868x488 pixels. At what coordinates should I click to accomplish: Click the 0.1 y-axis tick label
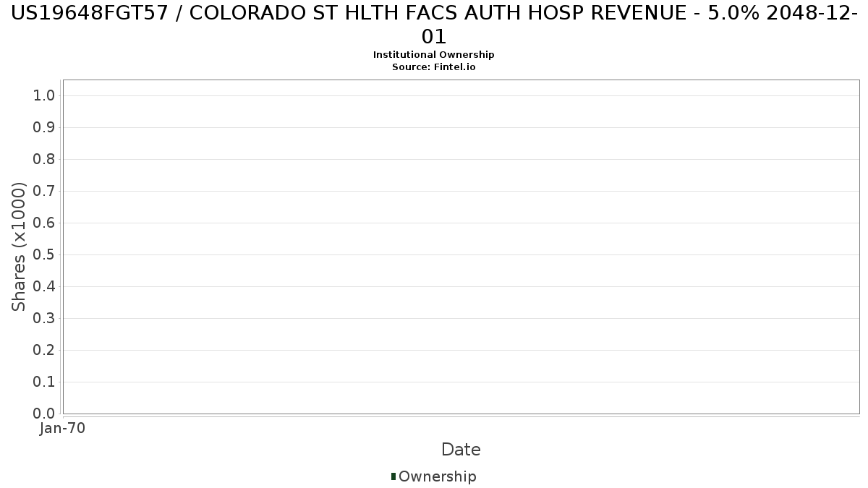(x=44, y=382)
